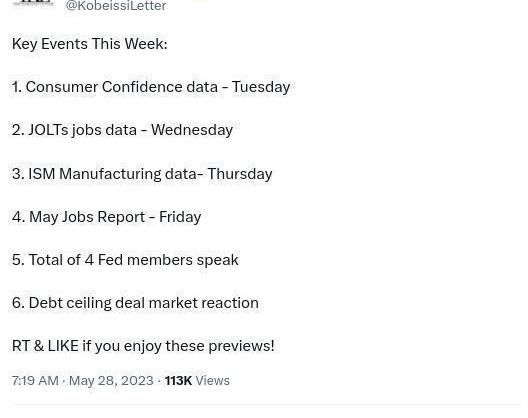Click the divider line below the timestamp
Viewport: 528px width, 418px height.
point(266,404)
